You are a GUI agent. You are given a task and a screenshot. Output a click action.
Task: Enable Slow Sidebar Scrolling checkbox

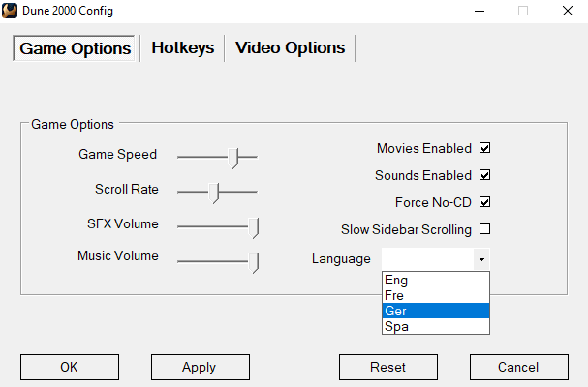(485, 230)
